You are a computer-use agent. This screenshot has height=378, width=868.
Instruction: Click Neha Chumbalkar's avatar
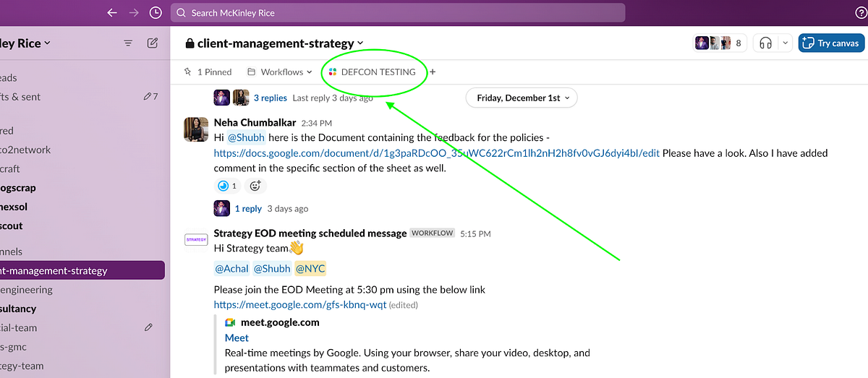pos(196,129)
